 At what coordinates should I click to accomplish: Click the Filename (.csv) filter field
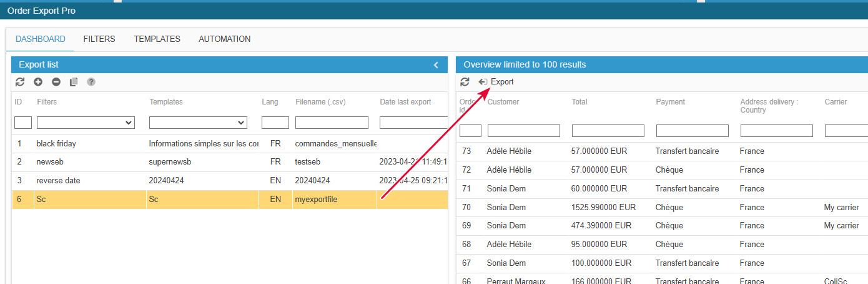(332, 123)
